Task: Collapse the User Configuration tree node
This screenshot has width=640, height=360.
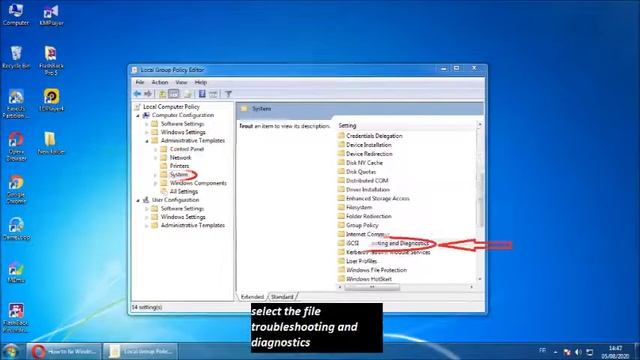Action: (x=138, y=200)
